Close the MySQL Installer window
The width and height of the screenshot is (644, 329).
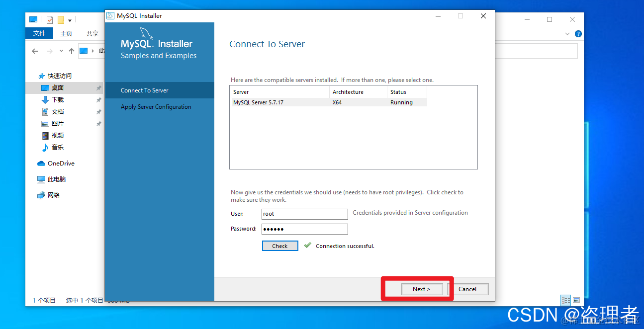pyautogui.click(x=483, y=16)
